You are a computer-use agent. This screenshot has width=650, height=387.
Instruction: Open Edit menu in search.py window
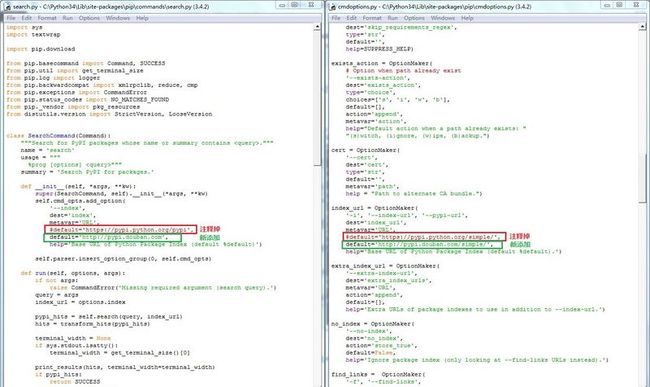(x=27, y=18)
